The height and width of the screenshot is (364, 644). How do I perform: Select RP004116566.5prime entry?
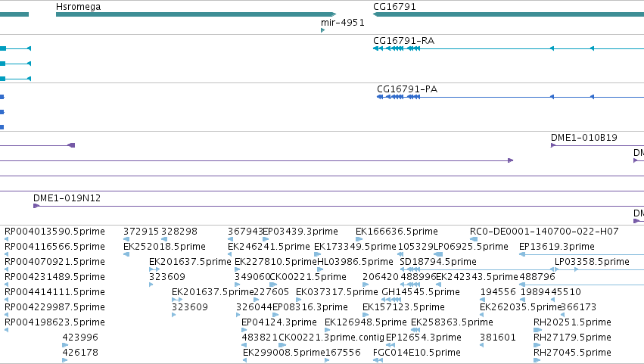(x=54, y=247)
